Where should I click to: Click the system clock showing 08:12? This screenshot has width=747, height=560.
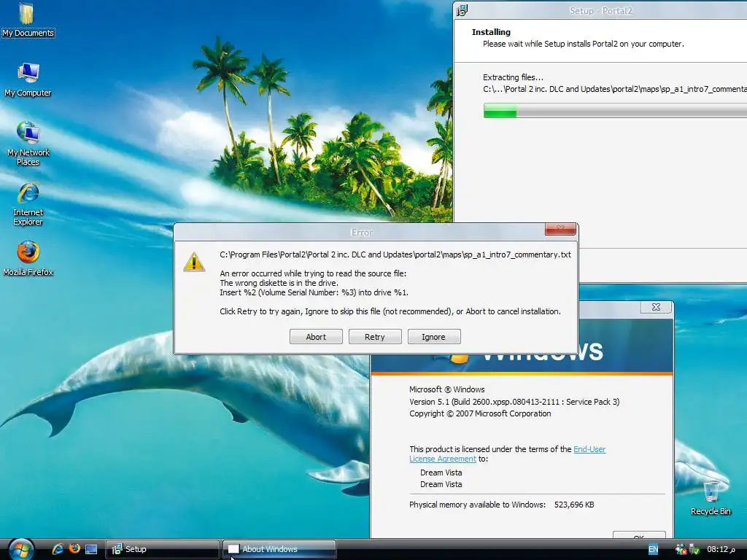[721, 549]
